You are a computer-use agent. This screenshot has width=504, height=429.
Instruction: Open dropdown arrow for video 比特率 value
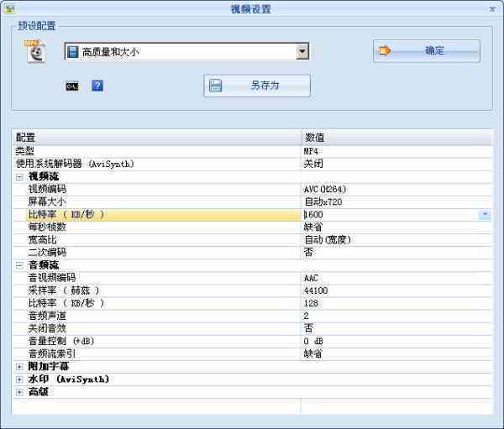coord(485,214)
